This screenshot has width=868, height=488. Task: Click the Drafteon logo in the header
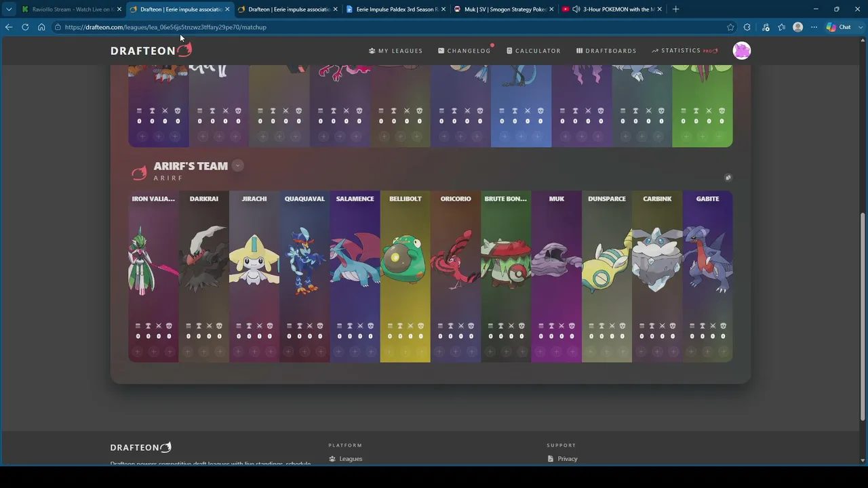151,50
